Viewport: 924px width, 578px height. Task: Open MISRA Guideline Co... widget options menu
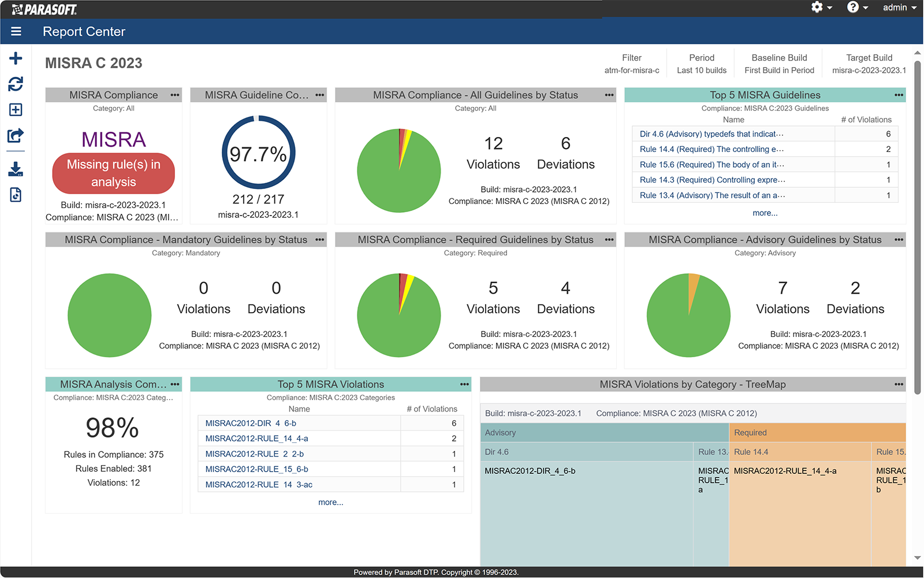coord(320,95)
